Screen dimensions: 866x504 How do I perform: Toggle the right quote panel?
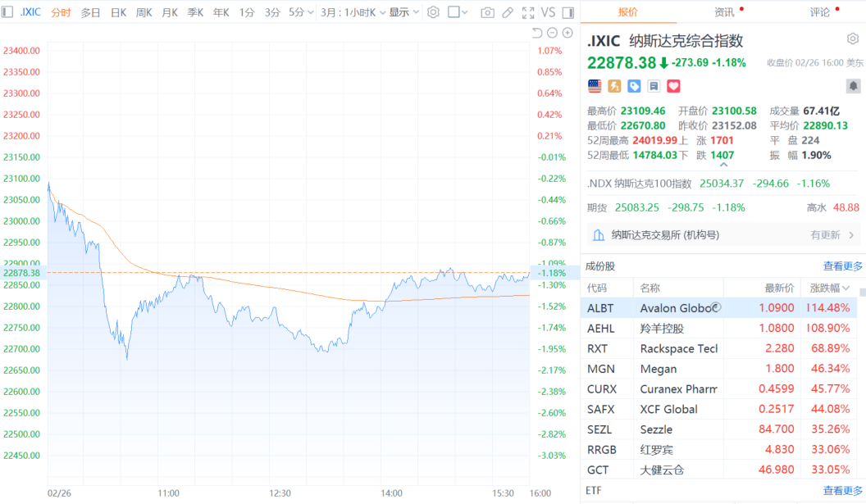coord(568,12)
